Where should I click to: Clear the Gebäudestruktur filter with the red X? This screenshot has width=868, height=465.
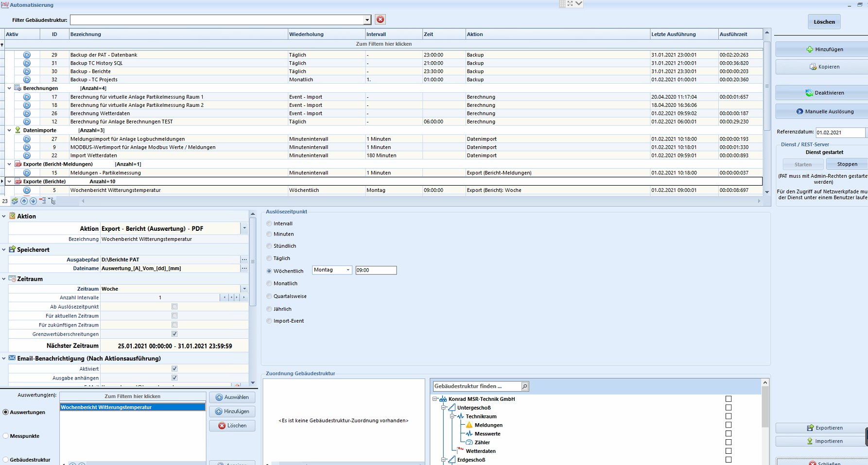[x=380, y=19]
